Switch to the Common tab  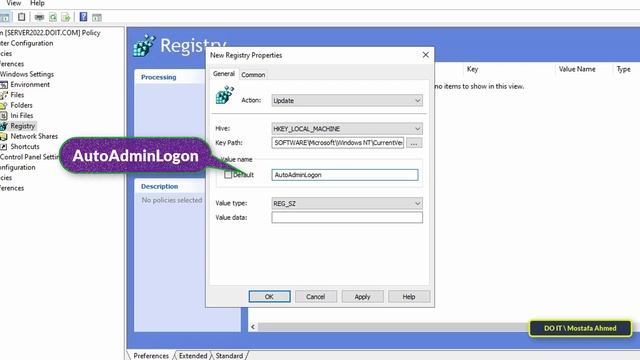pos(253,75)
